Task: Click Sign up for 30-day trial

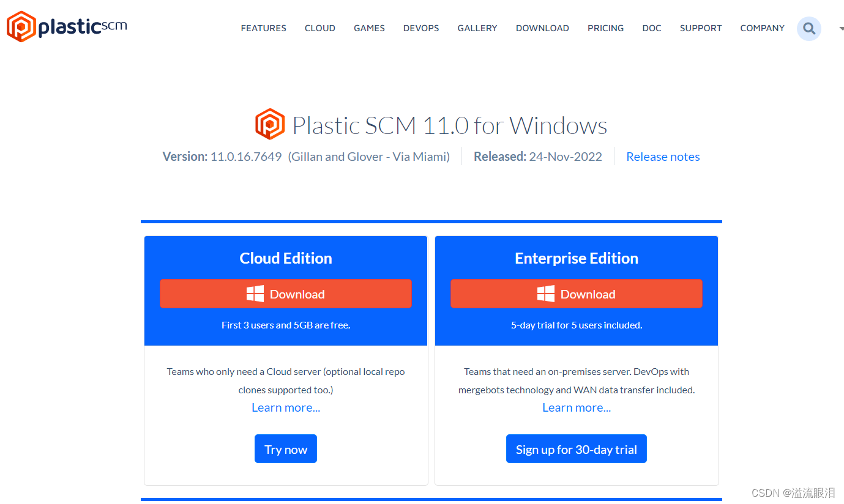Action: [577, 449]
